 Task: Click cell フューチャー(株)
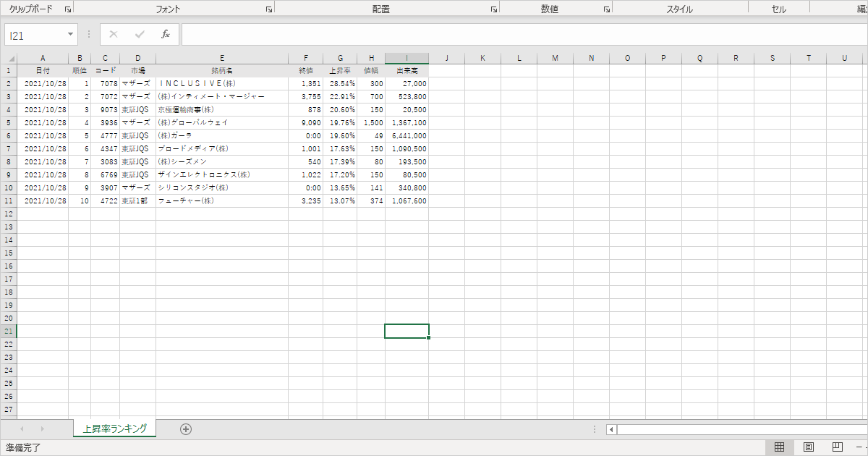tap(222, 201)
